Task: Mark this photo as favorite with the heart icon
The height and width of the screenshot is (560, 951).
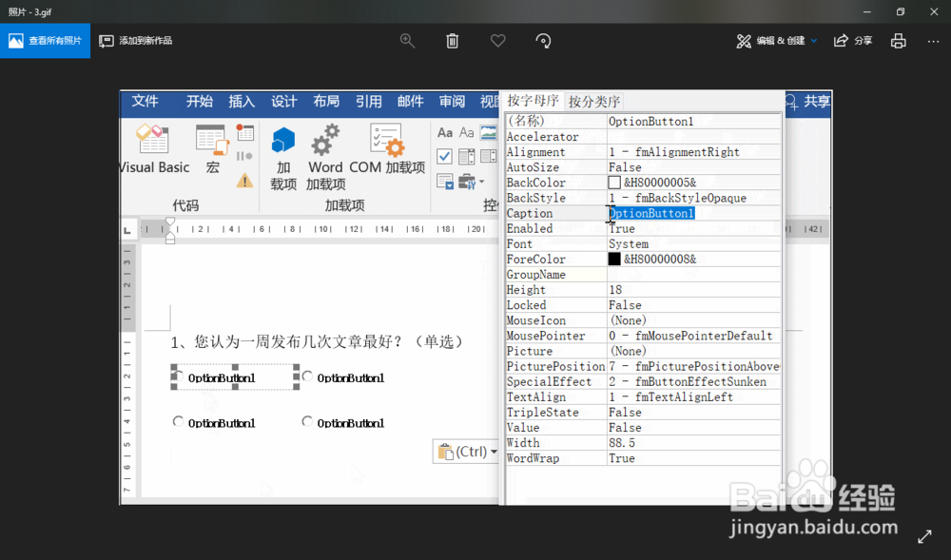Action: coord(497,41)
